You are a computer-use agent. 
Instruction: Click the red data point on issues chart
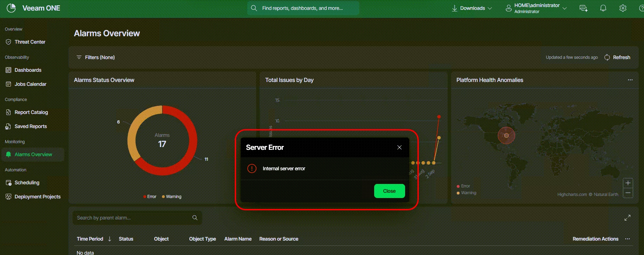click(439, 117)
